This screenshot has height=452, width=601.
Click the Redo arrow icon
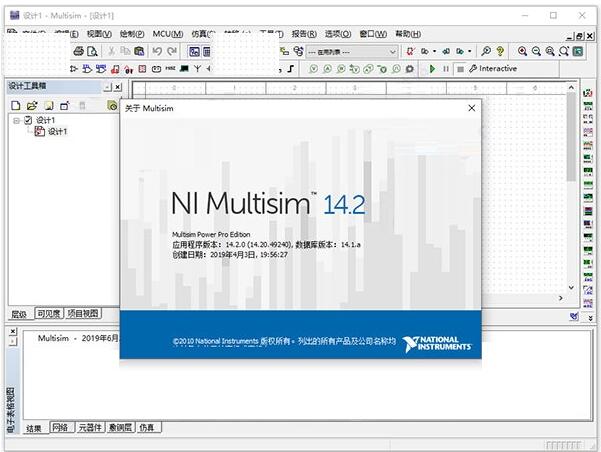pyautogui.click(x=172, y=51)
